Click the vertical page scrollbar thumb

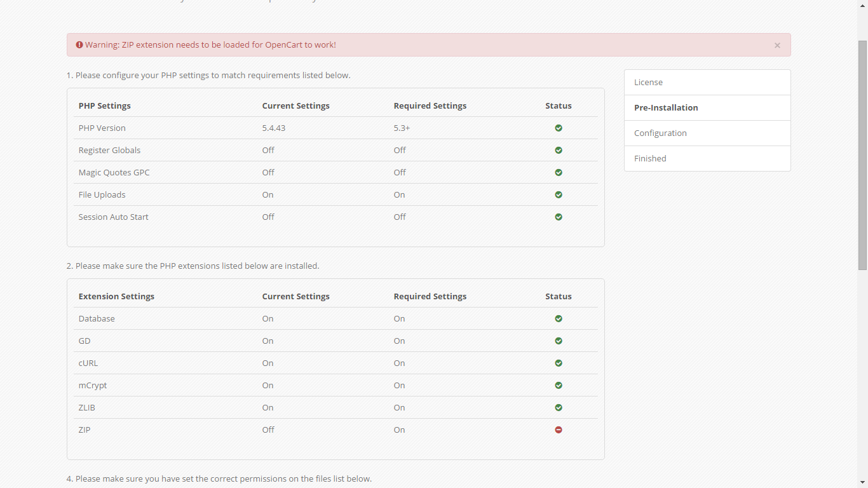tap(862, 155)
